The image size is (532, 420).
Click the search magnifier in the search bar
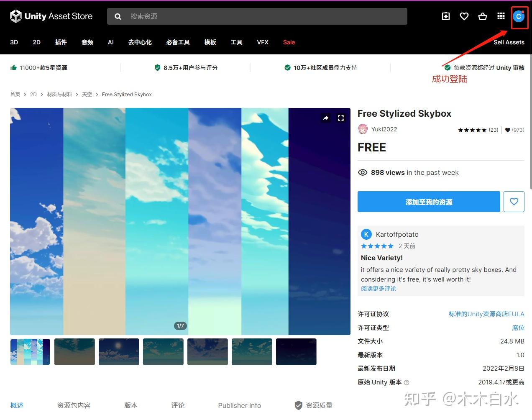(x=118, y=16)
